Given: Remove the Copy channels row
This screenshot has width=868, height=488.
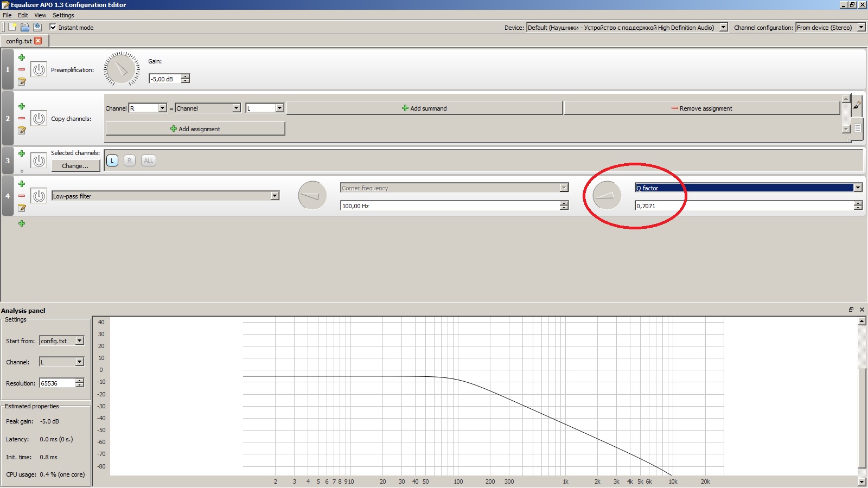Looking at the screenshot, I should tap(22, 118).
